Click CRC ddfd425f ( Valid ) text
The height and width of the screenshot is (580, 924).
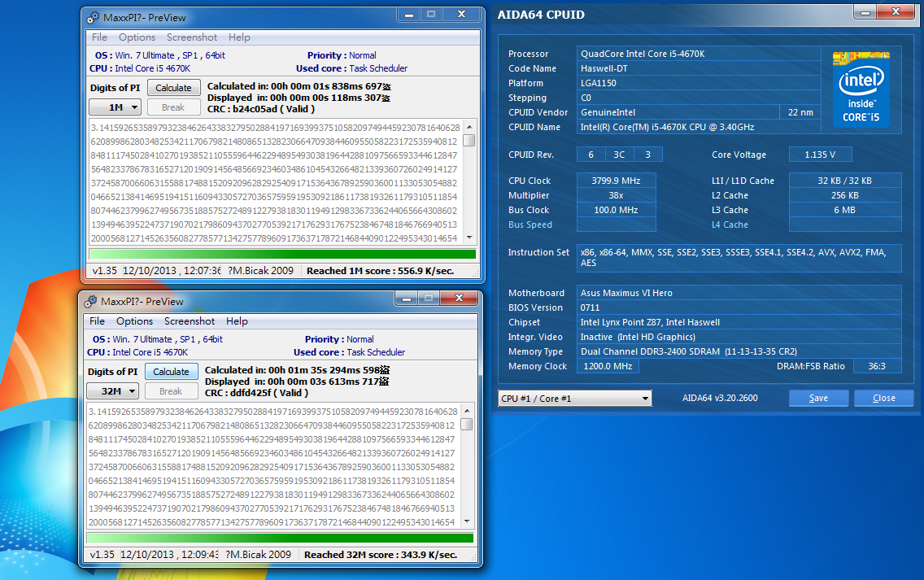[x=256, y=393]
